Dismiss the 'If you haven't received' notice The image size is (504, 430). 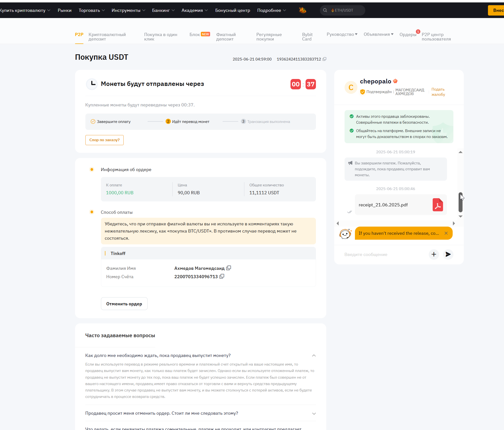pyautogui.click(x=446, y=233)
